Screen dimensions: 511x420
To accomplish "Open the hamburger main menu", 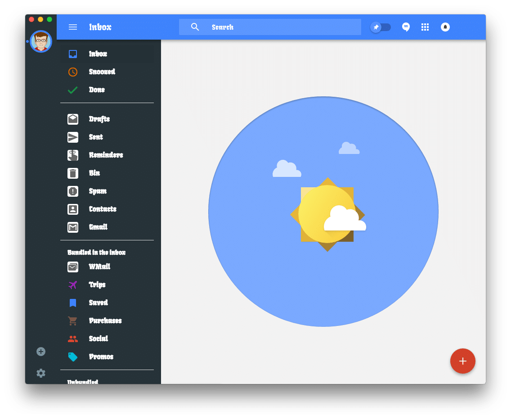I will pos(73,27).
